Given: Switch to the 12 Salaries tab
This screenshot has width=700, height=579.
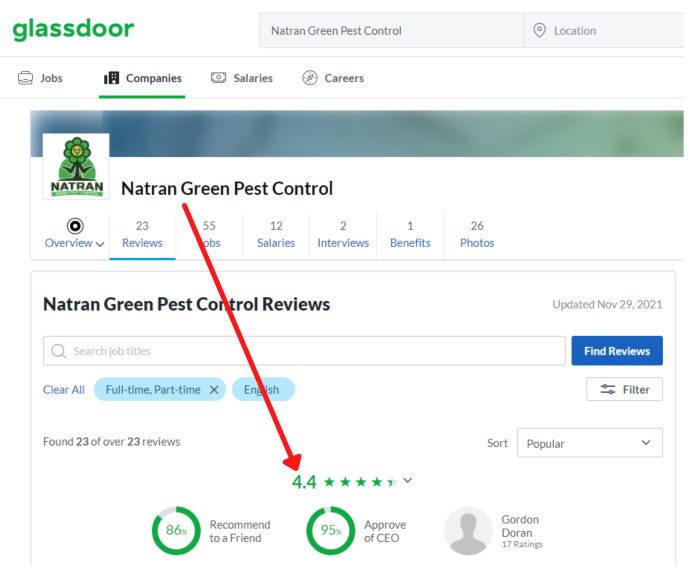Looking at the screenshot, I should click(276, 235).
